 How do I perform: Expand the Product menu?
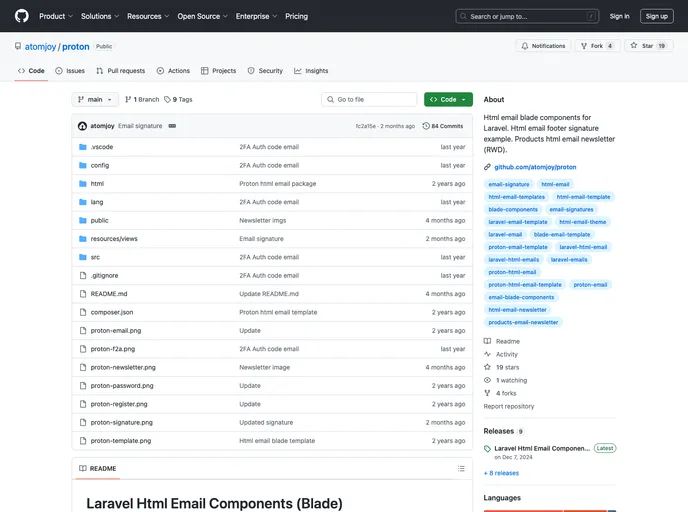point(56,16)
